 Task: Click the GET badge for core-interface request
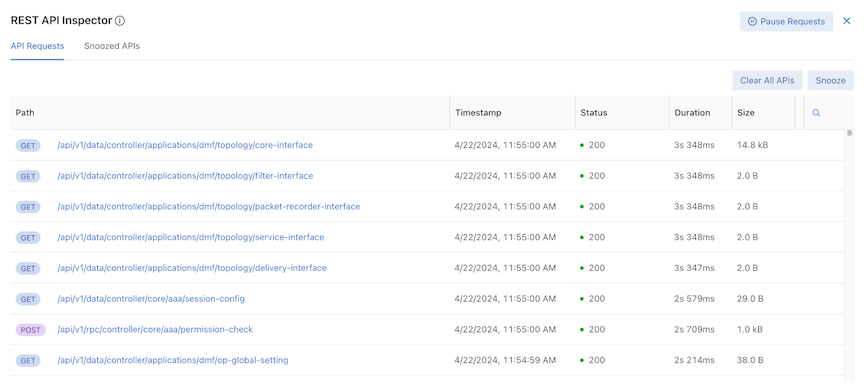(x=28, y=146)
